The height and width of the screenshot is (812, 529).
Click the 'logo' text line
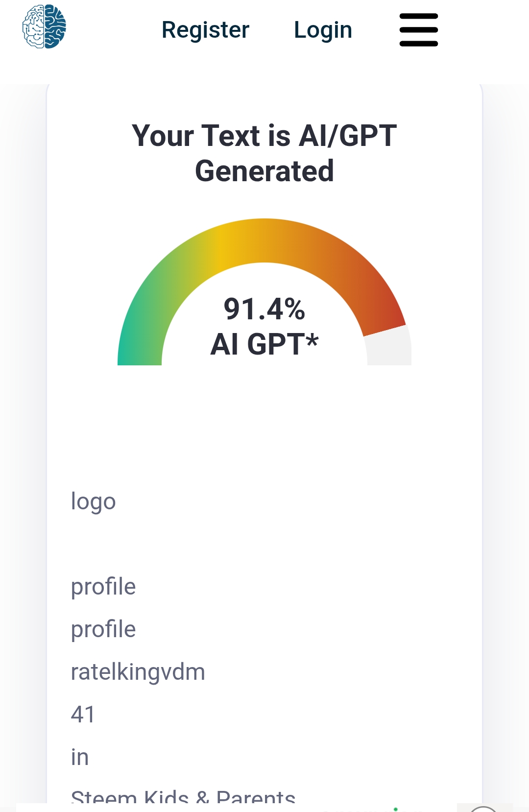click(93, 502)
